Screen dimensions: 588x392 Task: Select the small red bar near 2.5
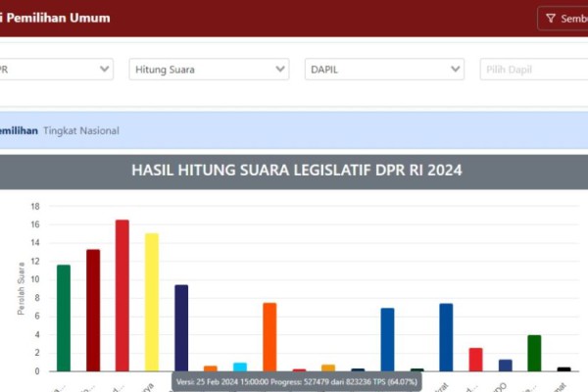475,360
